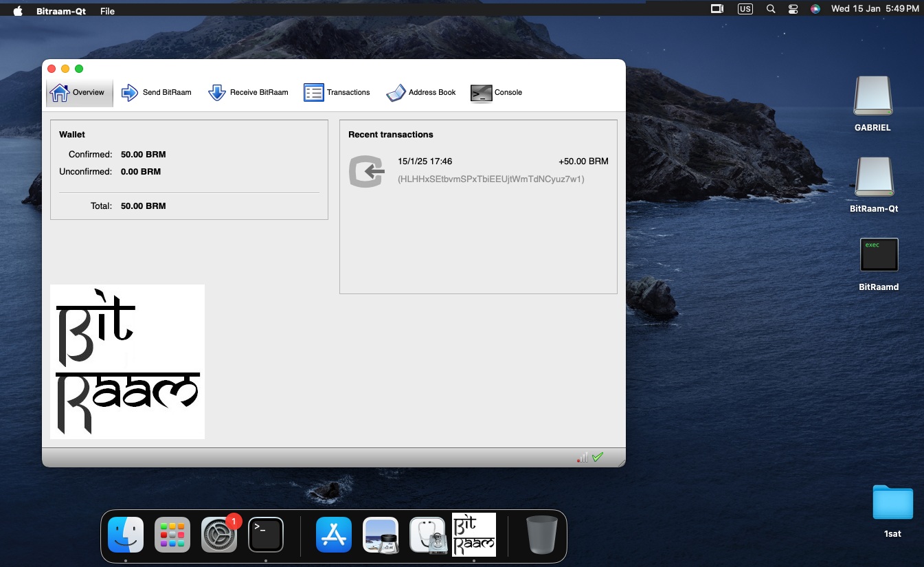Image resolution: width=924 pixels, height=567 pixels.
Task: Select the 15/1/25 17:46 transaction date
Action: point(425,162)
